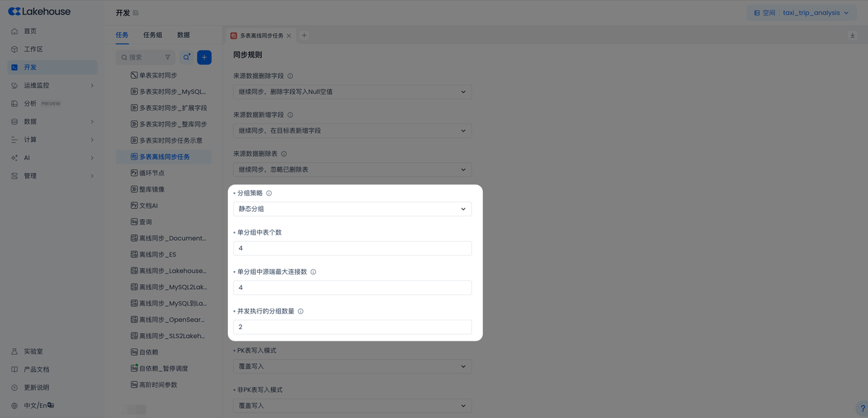Click the 单分组中表个数 input field
This screenshot has width=868, height=418.
352,248
